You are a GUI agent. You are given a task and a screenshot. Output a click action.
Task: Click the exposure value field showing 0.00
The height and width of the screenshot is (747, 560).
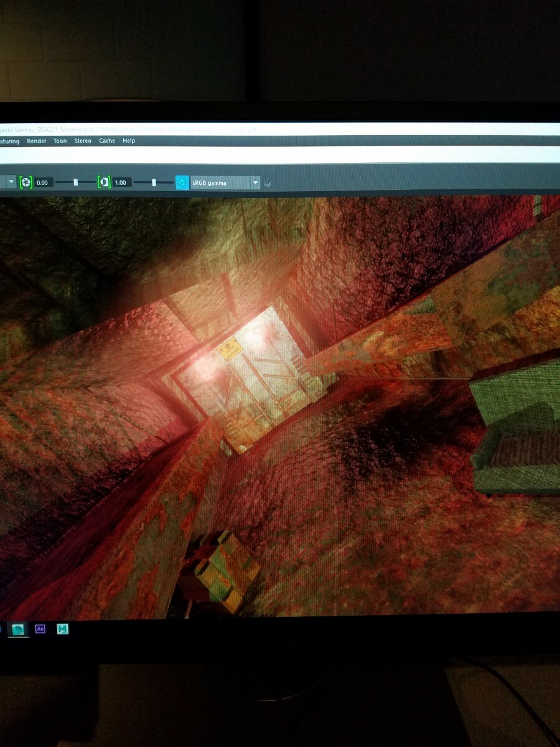44,182
